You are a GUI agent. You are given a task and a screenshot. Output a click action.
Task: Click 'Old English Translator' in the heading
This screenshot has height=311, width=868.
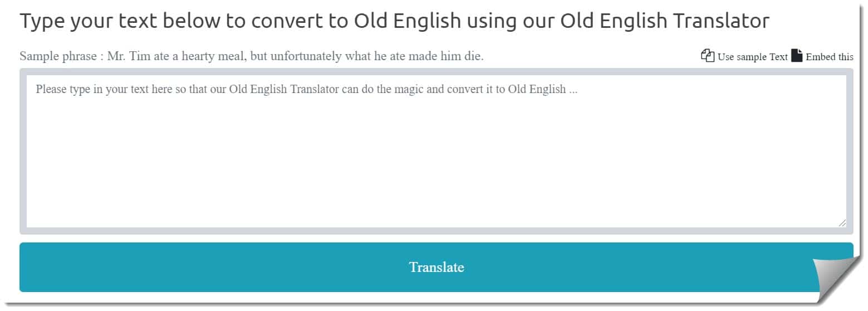coord(665,21)
